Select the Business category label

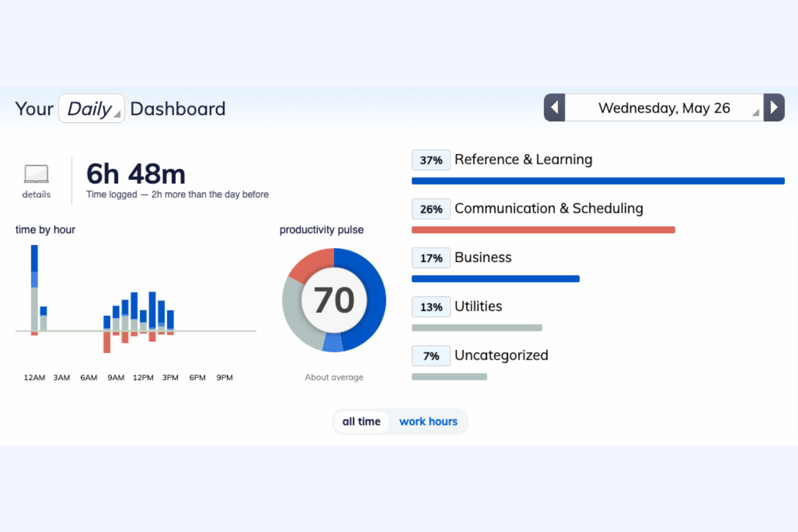[x=483, y=258]
